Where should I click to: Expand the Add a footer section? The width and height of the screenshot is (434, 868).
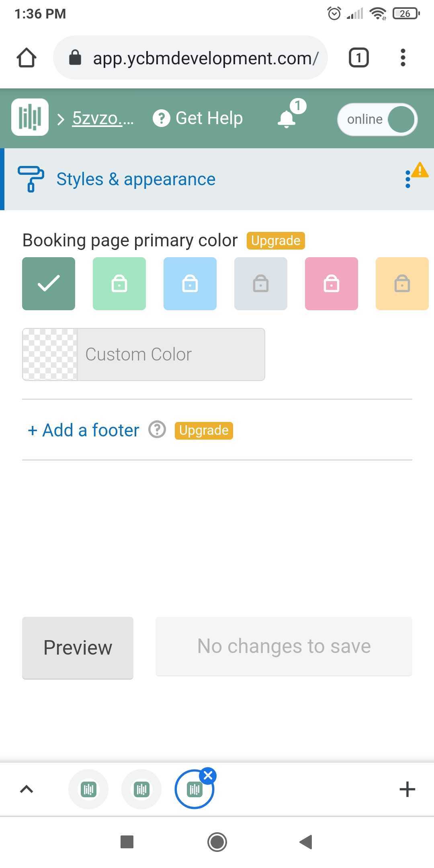click(x=83, y=430)
